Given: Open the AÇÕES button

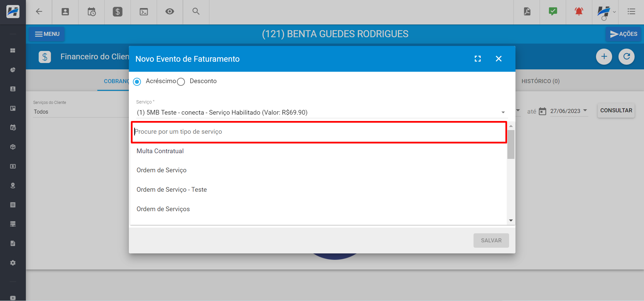Looking at the screenshot, I should click(624, 34).
